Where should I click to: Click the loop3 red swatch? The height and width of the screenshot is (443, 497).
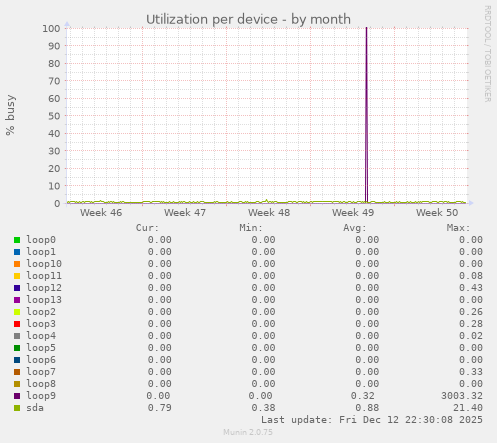pyautogui.click(x=17, y=324)
